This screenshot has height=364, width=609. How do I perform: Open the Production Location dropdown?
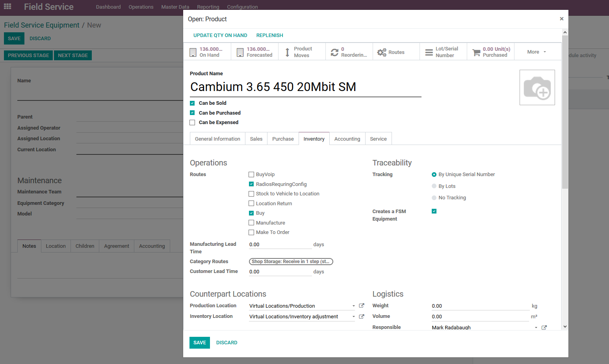click(x=353, y=306)
